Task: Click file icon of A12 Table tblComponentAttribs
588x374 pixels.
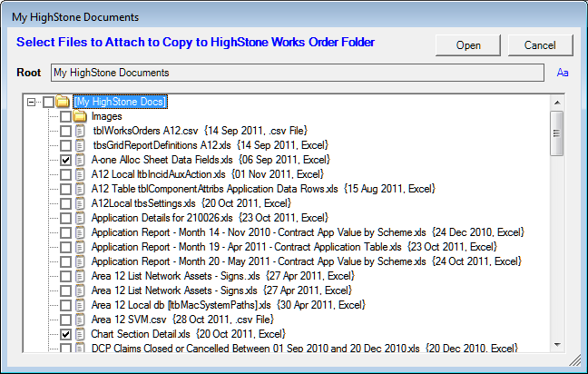Action: pyautogui.click(x=80, y=189)
